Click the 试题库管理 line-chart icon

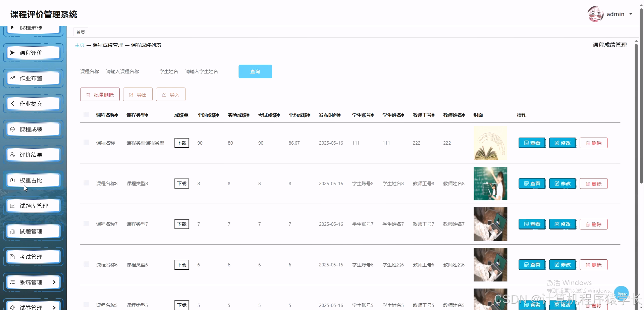pyautogui.click(x=12, y=206)
